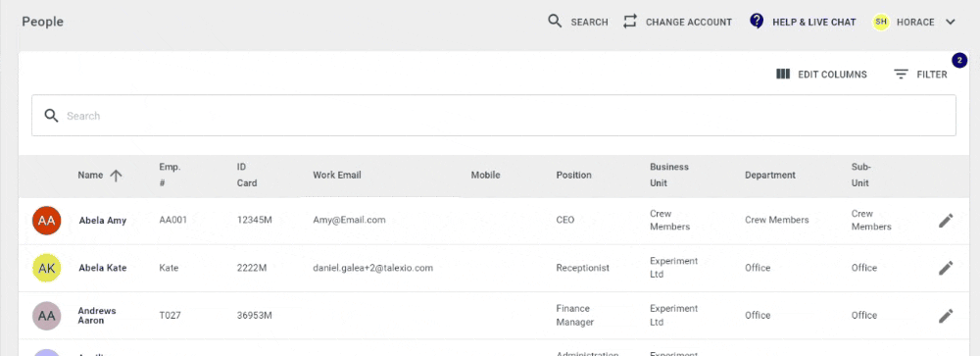
Task: Click the SH user avatar badge
Action: tap(881, 22)
